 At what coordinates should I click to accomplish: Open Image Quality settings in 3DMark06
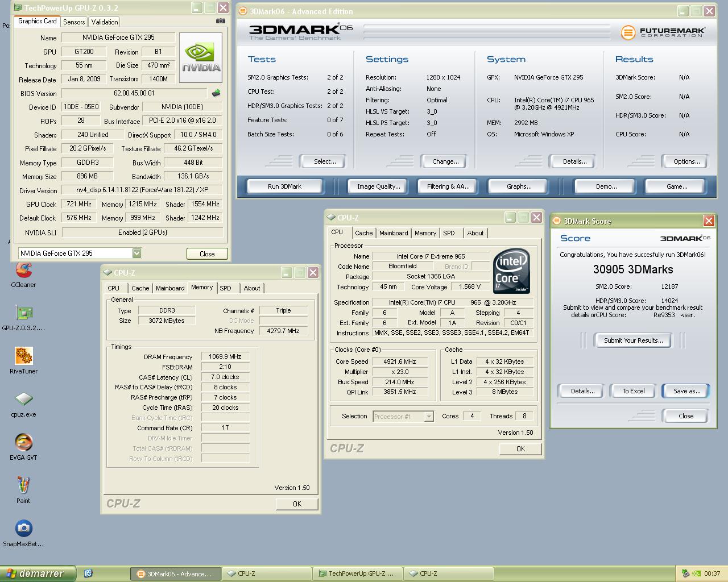coord(378,186)
